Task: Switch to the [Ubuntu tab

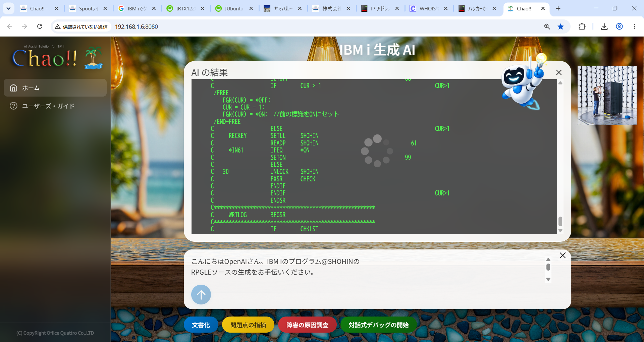Action: [x=234, y=8]
